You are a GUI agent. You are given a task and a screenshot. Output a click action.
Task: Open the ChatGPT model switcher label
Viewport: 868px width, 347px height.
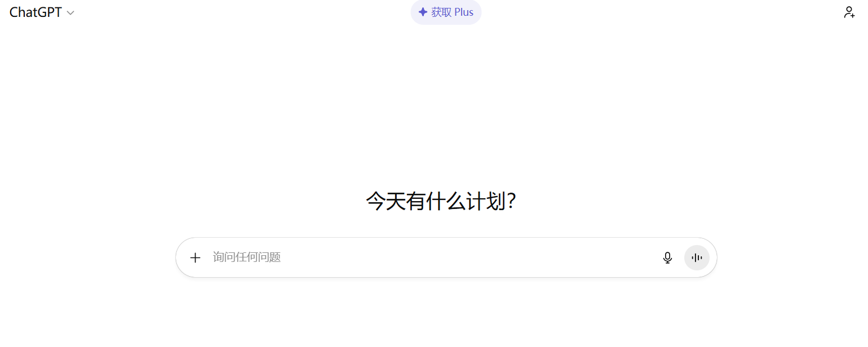pos(42,12)
